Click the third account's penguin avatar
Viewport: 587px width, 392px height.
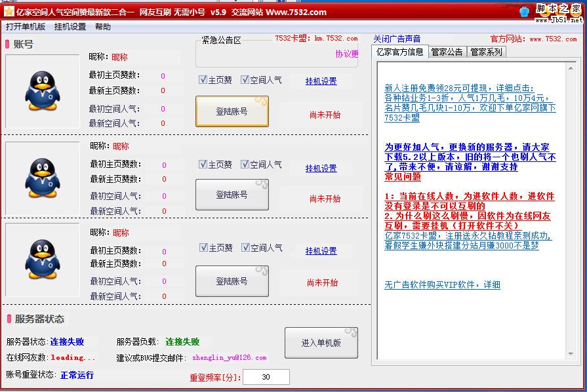43,260
